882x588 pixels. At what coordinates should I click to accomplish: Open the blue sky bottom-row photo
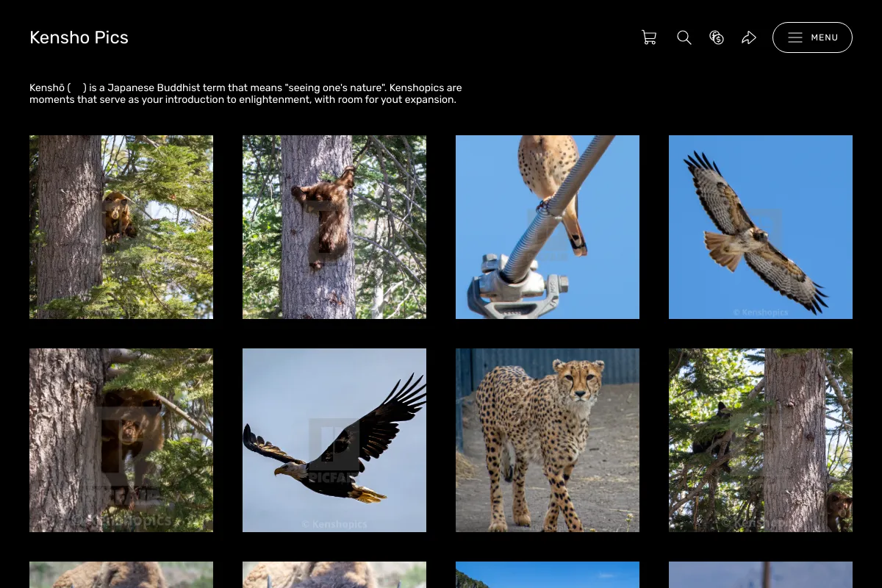pos(548,575)
